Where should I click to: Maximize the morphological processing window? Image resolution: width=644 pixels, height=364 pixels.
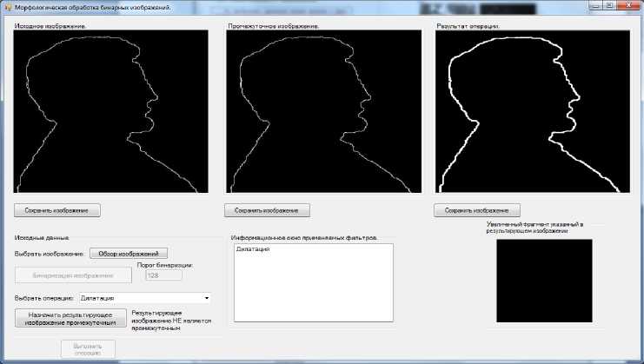[x=609, y=5]
